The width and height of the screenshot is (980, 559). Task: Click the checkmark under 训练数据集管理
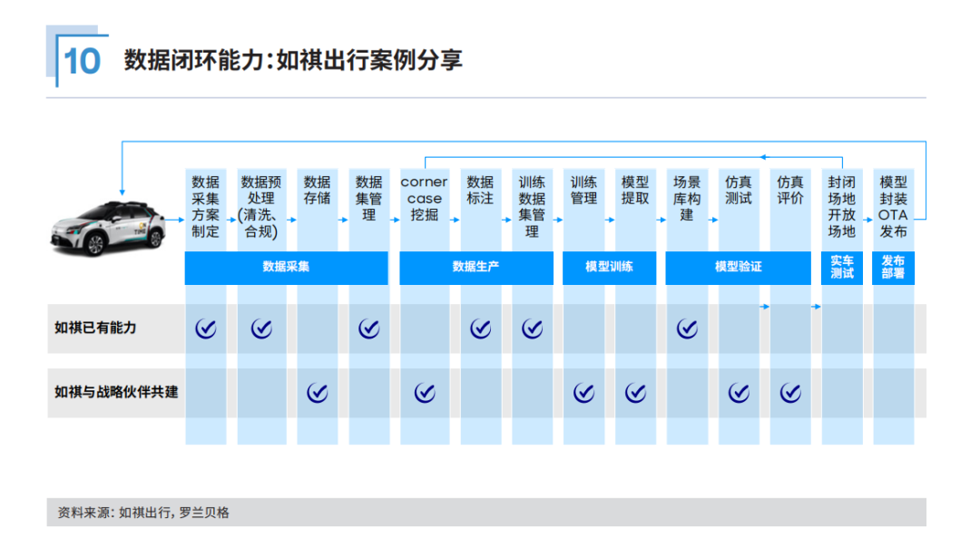(531, 329)
